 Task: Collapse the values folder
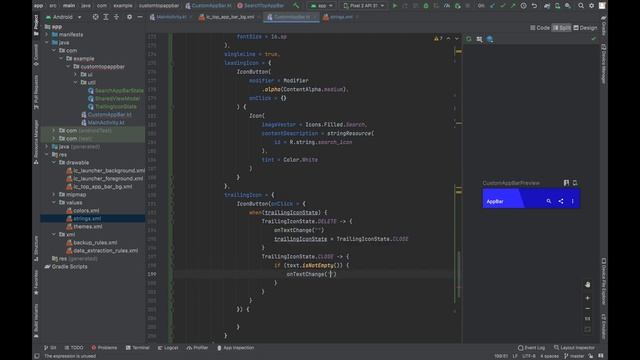54,202
